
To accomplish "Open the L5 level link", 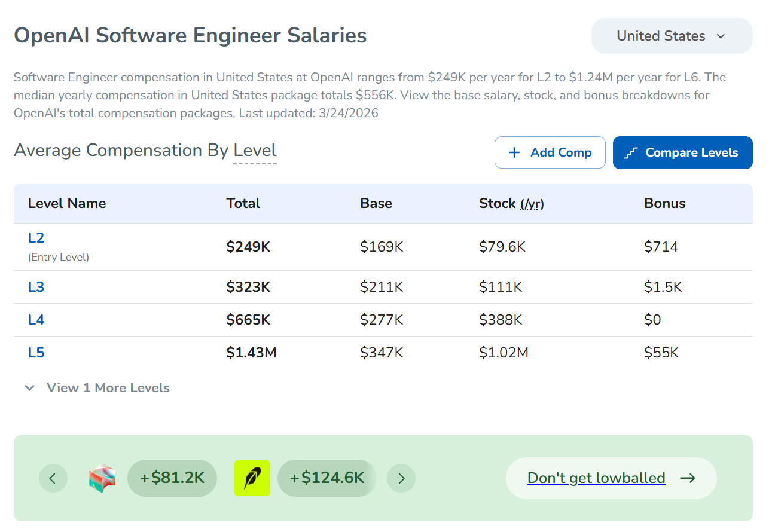I will 36,353.
